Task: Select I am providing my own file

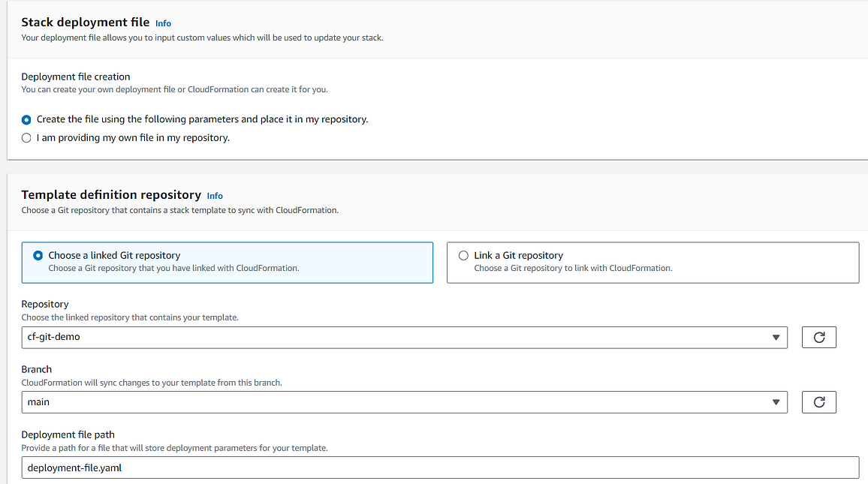Action: coord(26,138)
